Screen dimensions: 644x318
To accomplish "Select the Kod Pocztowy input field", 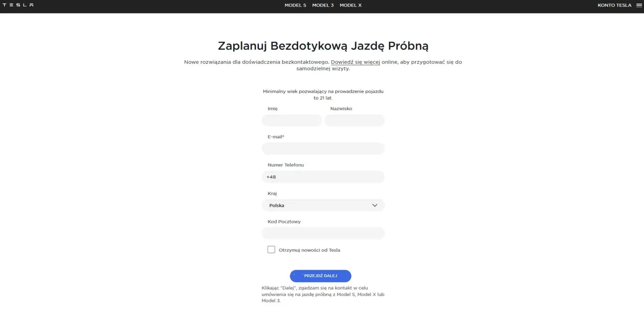I will 323,233.
